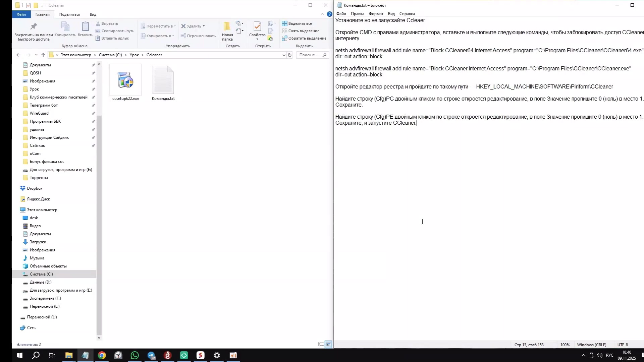This screenshot has width=644, height=362.
Task: Click in the folder search field
Action: pos(309,55)
